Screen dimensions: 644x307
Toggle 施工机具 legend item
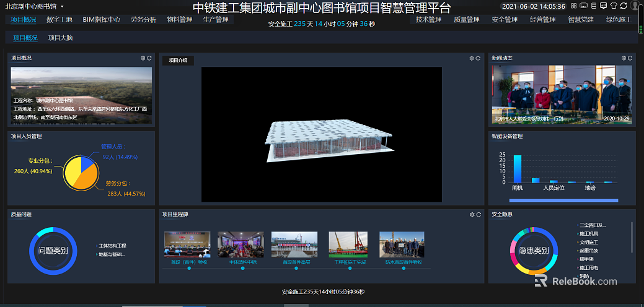(x=588, y=233)
